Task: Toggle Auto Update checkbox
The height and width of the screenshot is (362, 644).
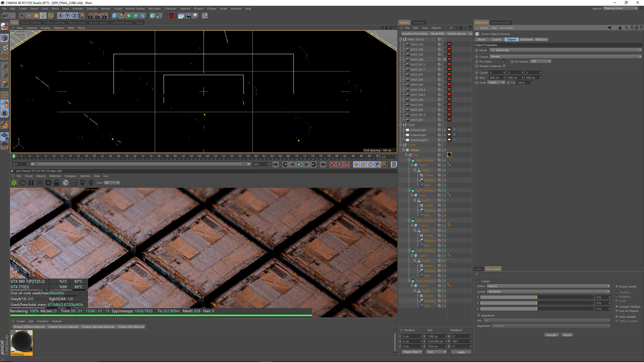Action: pyautogui.click(x=617, y=317)
